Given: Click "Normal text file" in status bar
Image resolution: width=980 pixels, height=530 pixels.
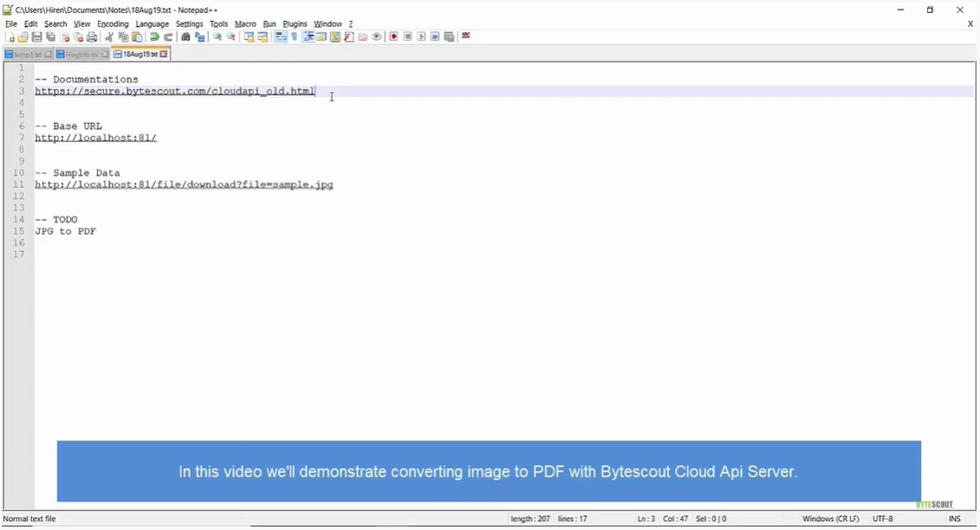Looking at the screenshot, I should coord(29,519).
